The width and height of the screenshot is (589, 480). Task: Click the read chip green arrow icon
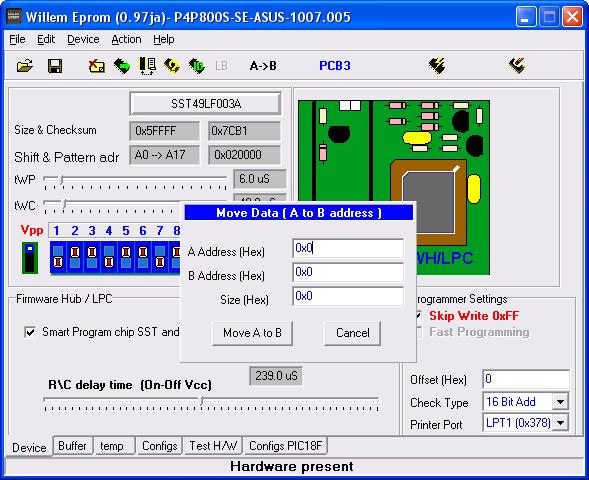point(122,66)
